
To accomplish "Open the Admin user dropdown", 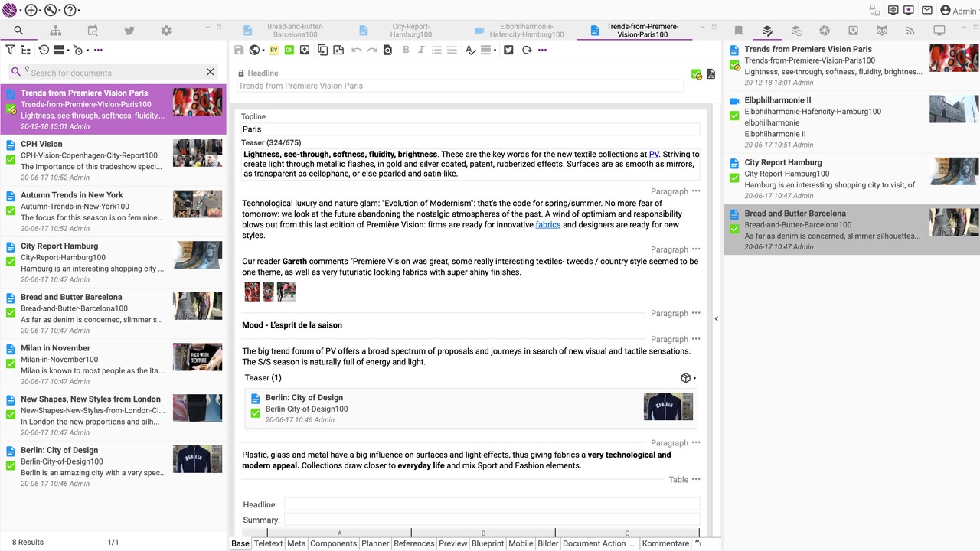I will click(959, 11).
